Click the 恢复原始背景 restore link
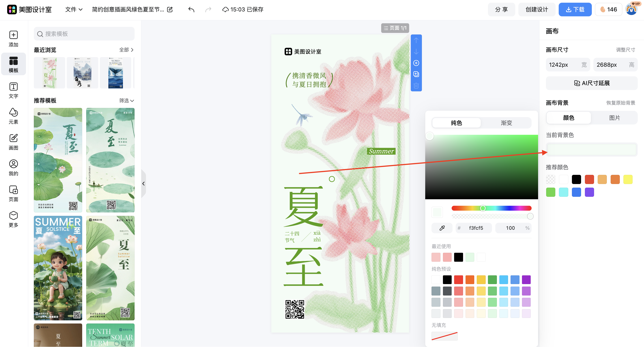 [621, 103]
